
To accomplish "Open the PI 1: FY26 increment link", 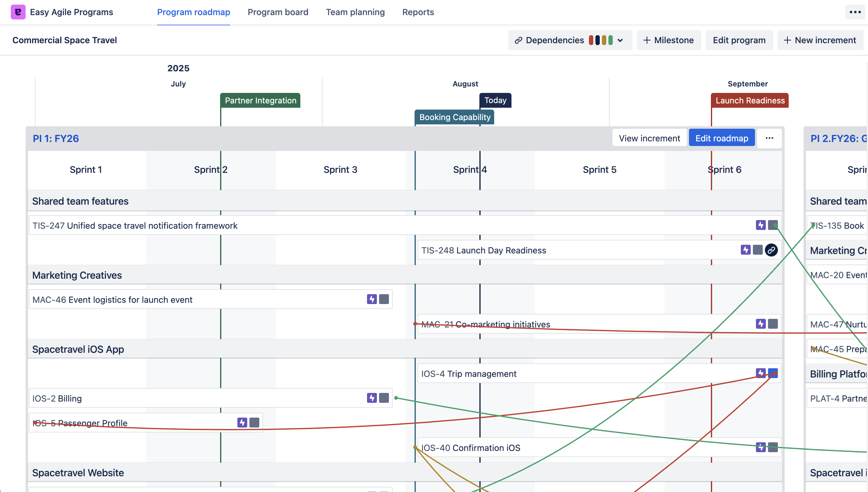I will (x=56, y=139).
